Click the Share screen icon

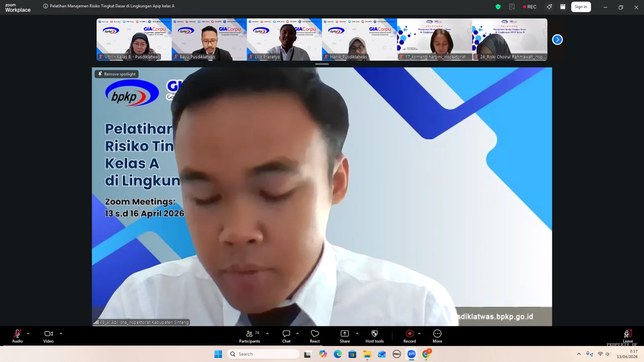pos(345,336)
